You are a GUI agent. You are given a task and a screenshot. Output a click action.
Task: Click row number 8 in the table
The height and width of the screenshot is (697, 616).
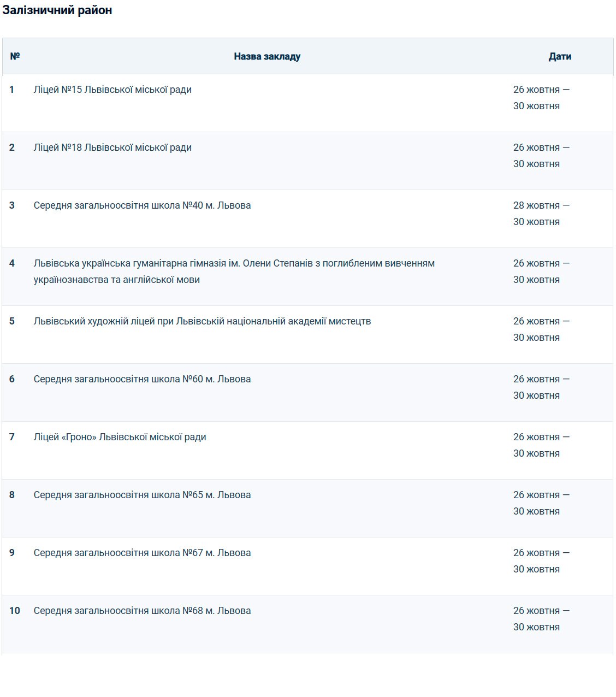tap(12, 495)
